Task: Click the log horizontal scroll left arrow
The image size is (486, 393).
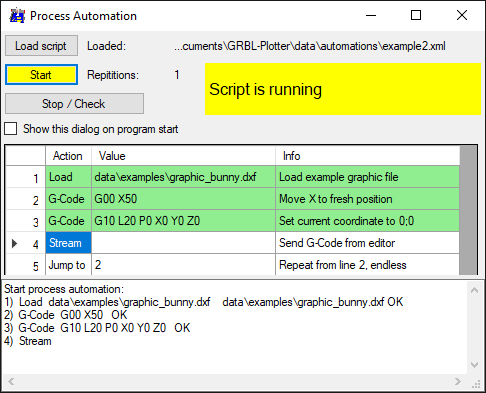Action: tap(11, 381)
